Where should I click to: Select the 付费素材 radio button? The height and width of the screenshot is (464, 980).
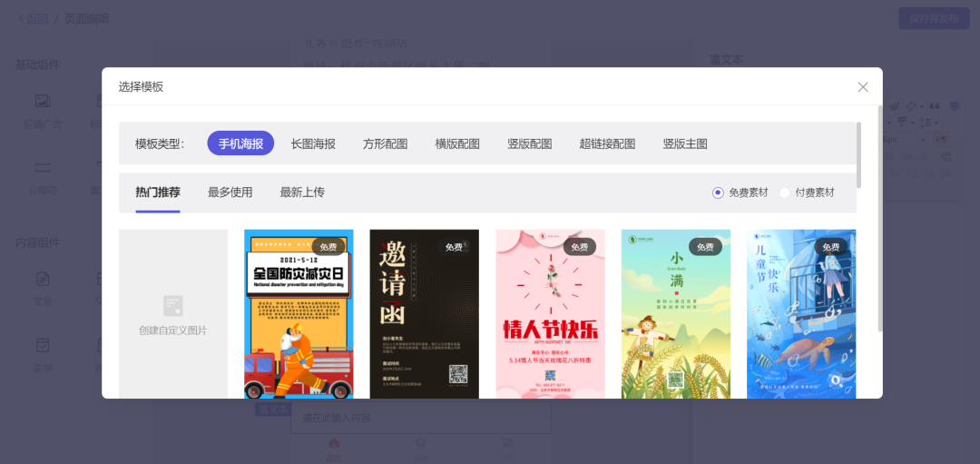[784, 193]
